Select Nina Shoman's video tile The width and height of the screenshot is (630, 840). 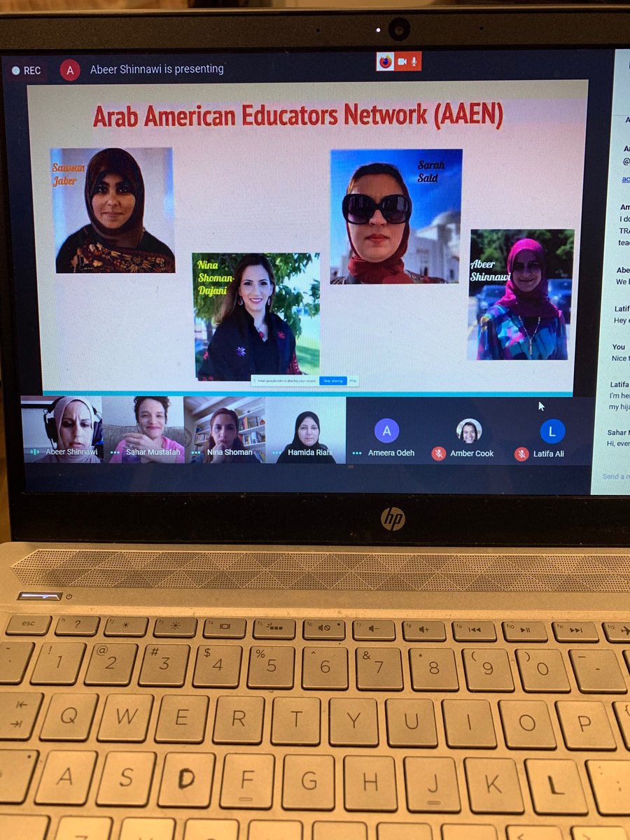click(x=225, y=429)
